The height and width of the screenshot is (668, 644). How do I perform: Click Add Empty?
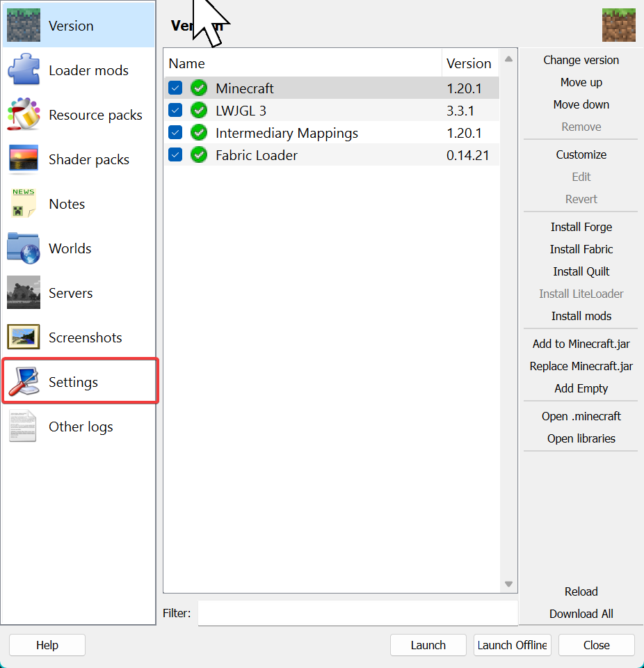coord(581,388)
